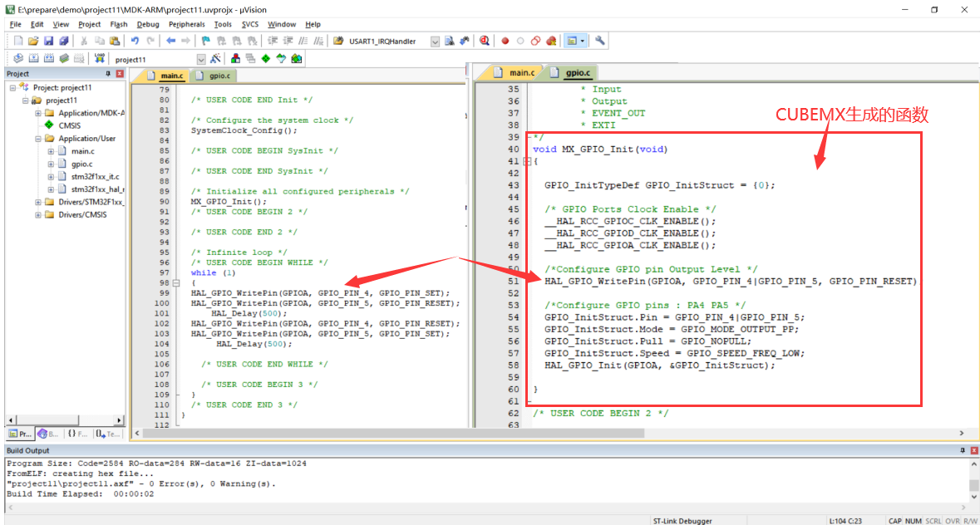This screenshot has height=525, width=980.
Task: Expand the main.c tree node
Action: [x=51, y=151]
